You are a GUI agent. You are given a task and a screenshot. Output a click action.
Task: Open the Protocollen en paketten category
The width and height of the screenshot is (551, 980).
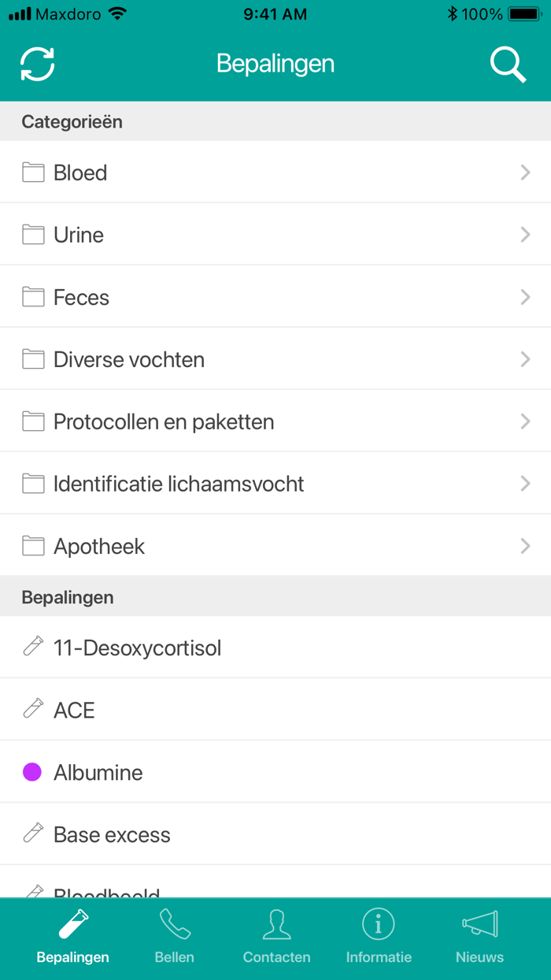[x=275, y=421]
